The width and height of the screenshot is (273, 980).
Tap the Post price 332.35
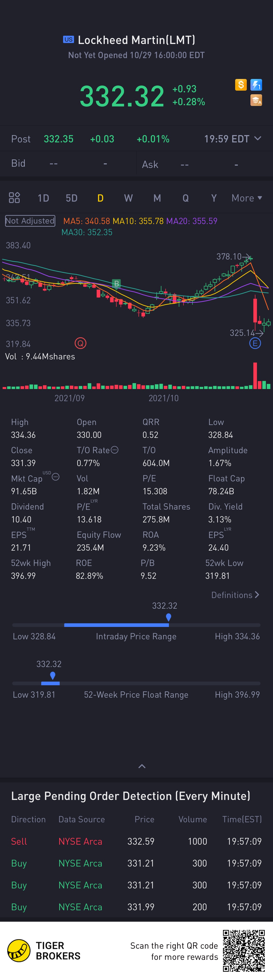58,139
